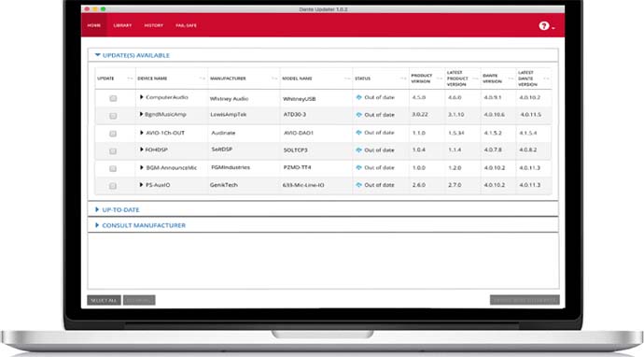Sort by Latest Dante Version column arrows
The image size is (644, 357).
(x=546, y=79)
